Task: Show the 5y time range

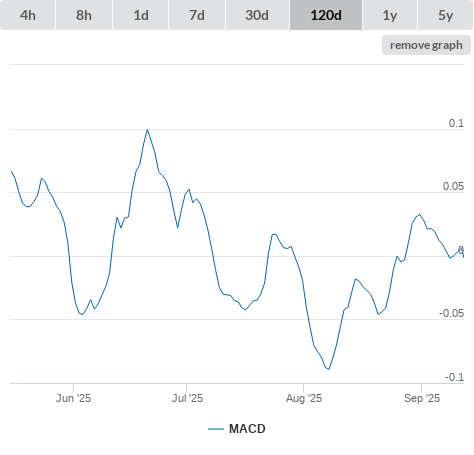Action: pos(445,15)
